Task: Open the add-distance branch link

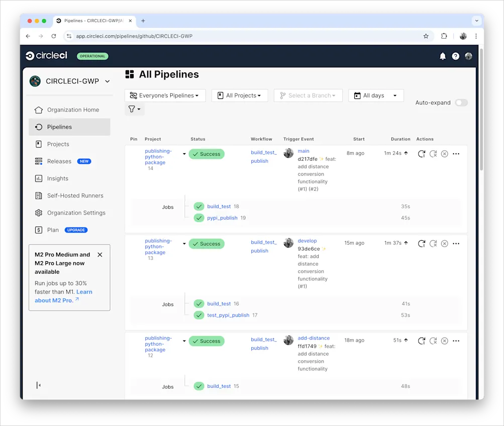Action: pyautogui.click(x=314, y=338)
